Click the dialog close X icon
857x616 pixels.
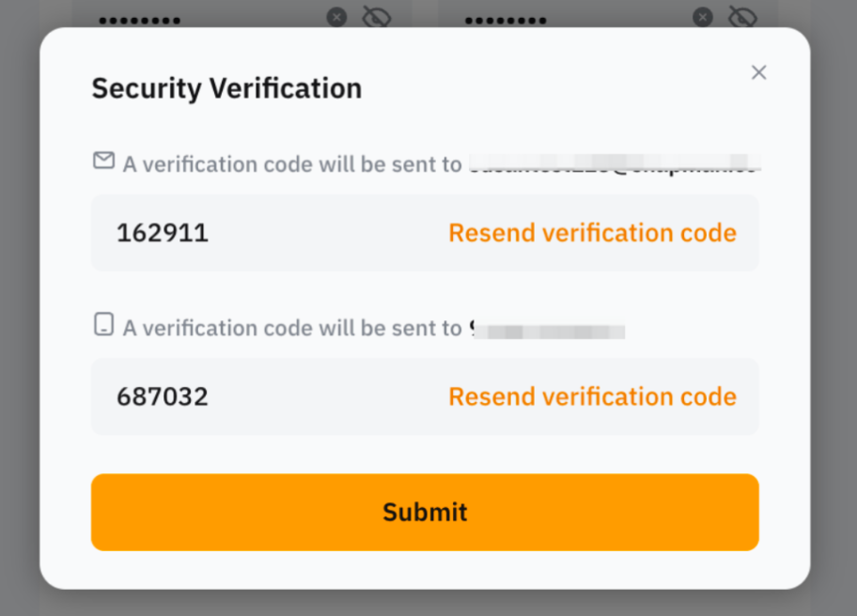coord(758,72)
